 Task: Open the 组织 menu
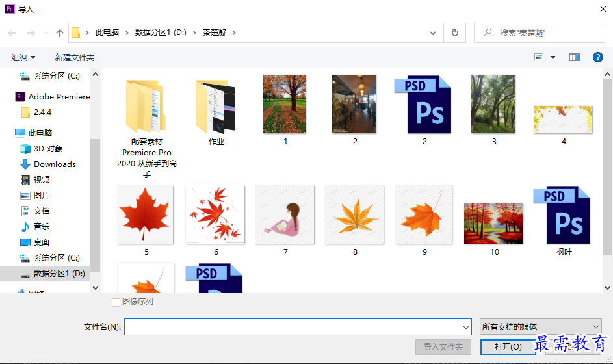23,57
